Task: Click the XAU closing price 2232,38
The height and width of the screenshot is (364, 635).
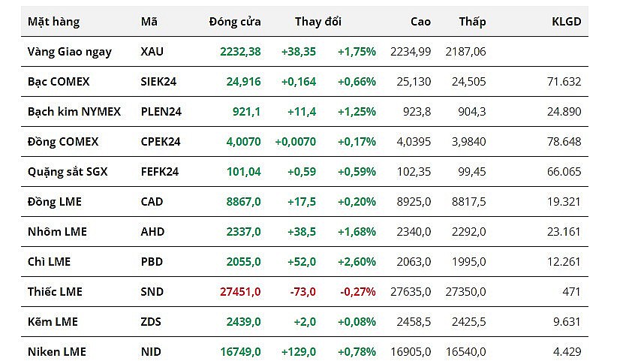Action: 240,52
